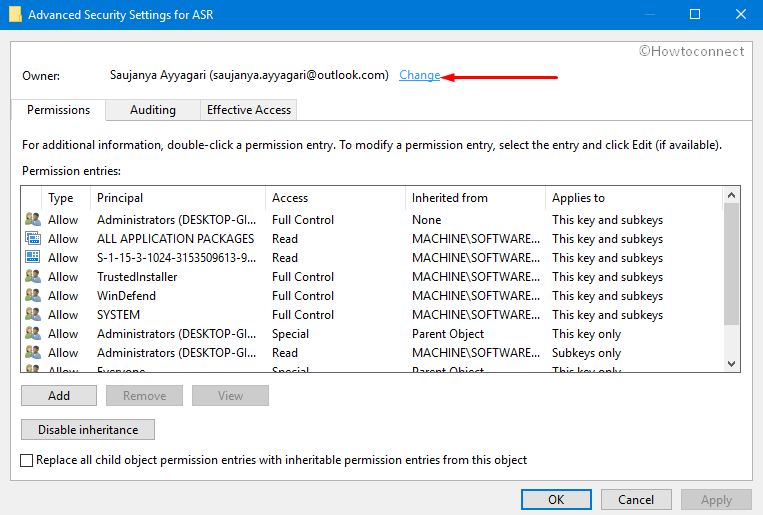763x515 pixels.
Task: Click the TrustedInstaller user group icon
Action: point(32,277)
